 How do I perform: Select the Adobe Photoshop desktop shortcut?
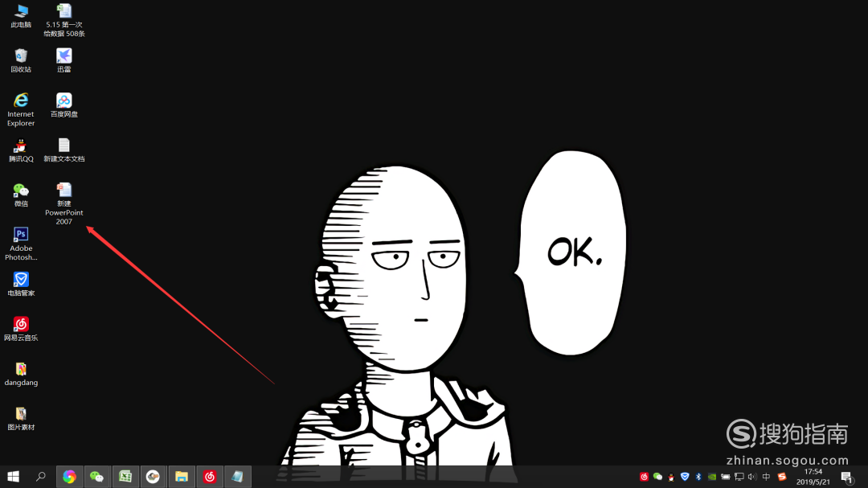pos(21,244)
